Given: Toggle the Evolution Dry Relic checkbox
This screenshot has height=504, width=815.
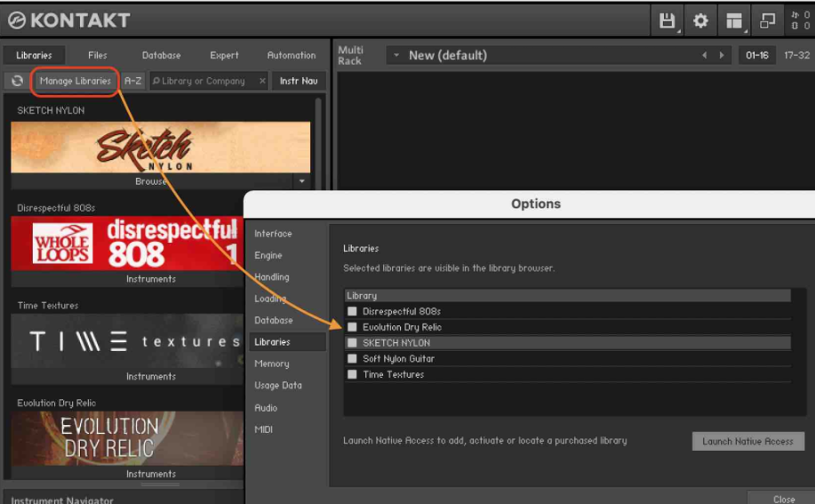Looking at the screenshot, I should [352, 327].
